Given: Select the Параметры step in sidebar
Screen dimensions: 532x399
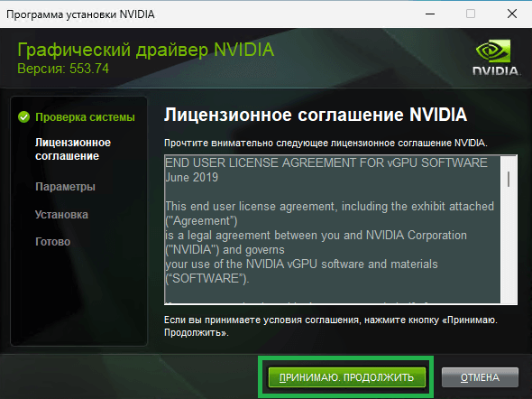Looking at the screenshot, I should pyautogui.click(x=65, y=187).
